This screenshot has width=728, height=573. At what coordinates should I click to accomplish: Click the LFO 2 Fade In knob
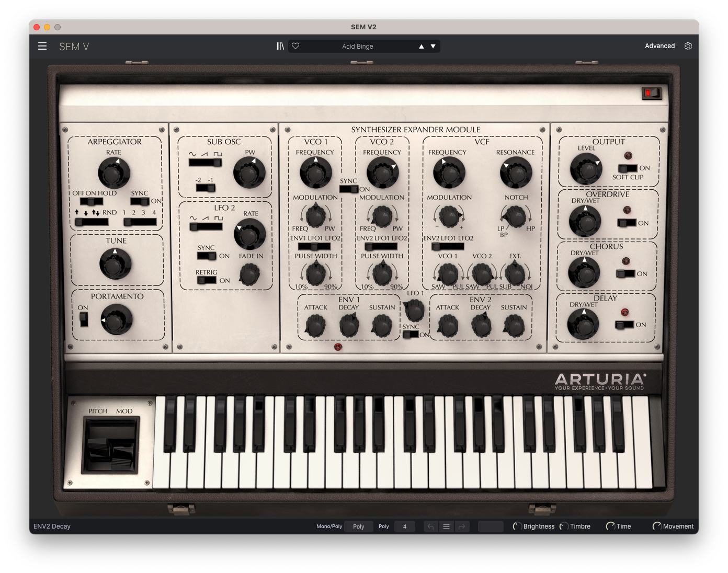pyautogui.click(x=249, y=274)
